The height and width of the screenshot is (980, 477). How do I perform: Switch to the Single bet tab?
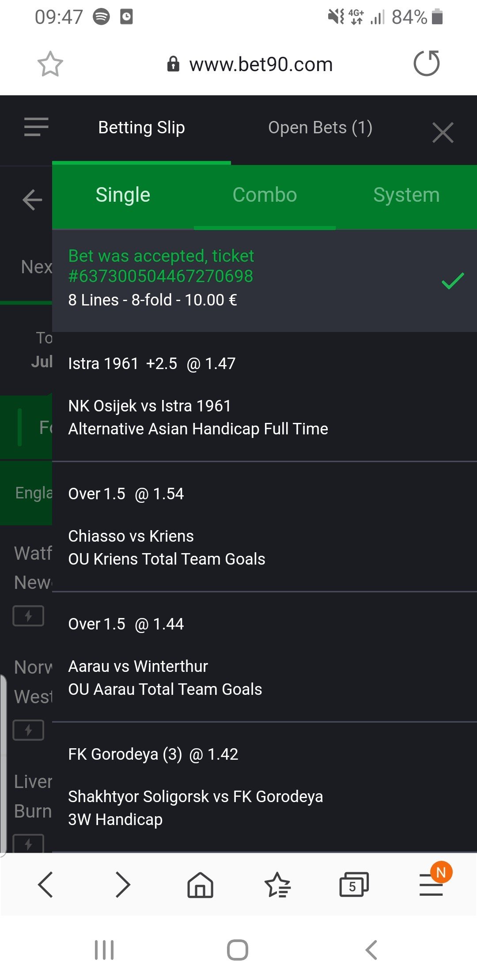point(123,195)
